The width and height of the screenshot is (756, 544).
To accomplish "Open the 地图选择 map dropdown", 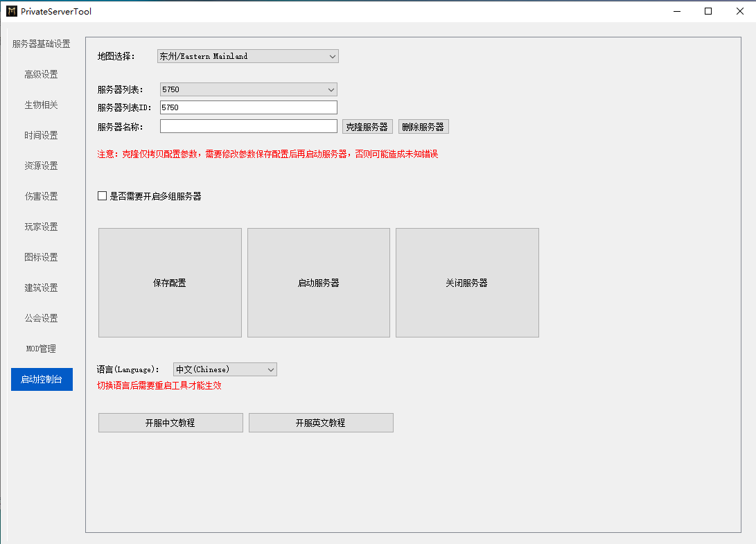I will [248, 56].
